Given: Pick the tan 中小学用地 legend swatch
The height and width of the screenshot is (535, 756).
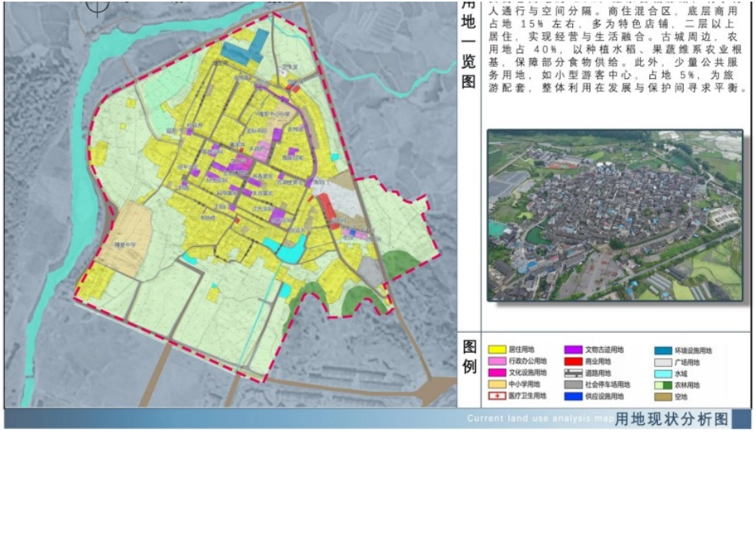Looking at the screenshot, I should point(497,385).
